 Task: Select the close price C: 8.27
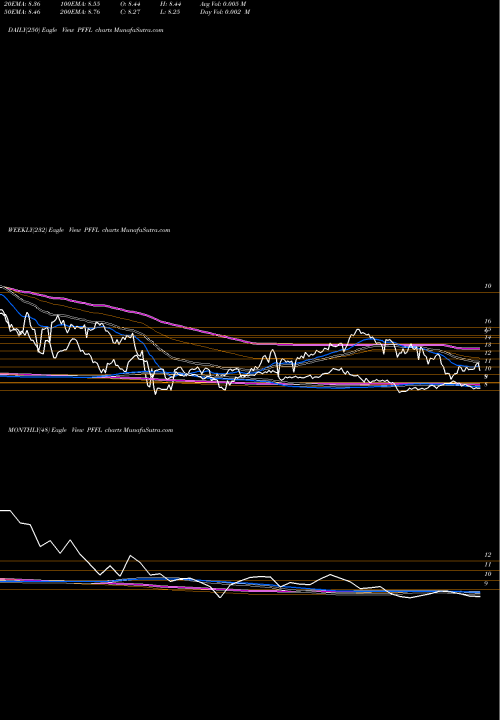[x=130, y=12]
